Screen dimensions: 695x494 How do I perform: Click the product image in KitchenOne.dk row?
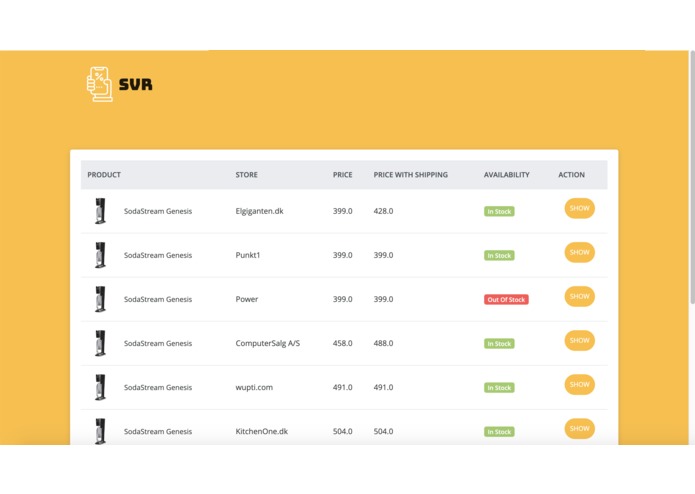[101, 431]
